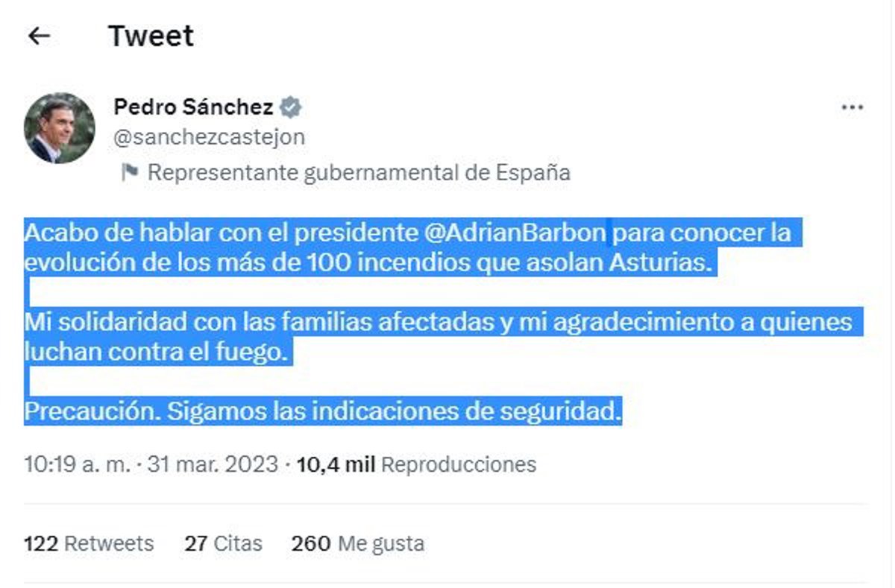Click the back arrow icon
Screen dimensions: 895x588
[39, 36]
